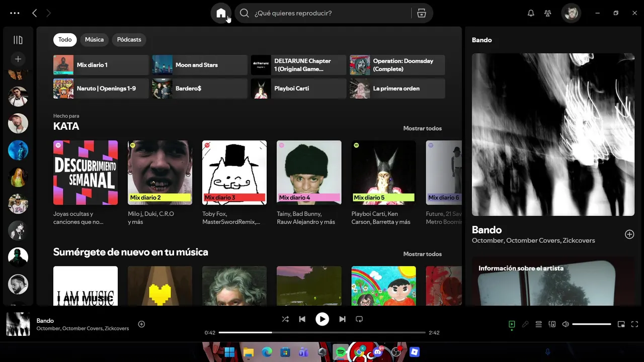This screenshot has width=644, height=362.
Task: Adjust the volume slider
Action: click(592, 324)
